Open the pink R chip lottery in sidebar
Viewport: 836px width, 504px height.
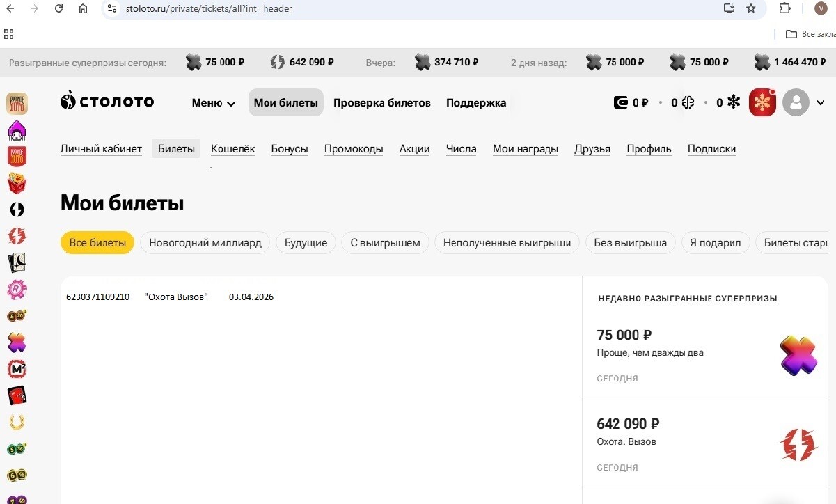(17, 289)
